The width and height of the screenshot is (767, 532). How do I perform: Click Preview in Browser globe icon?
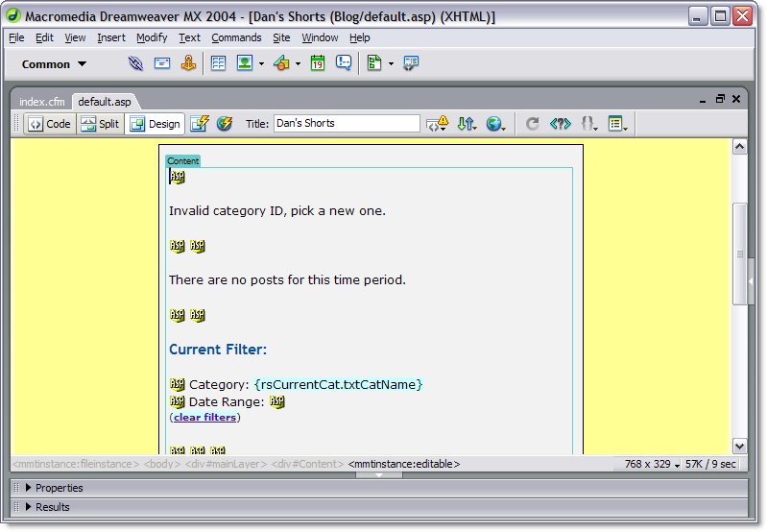coord(494,124)
